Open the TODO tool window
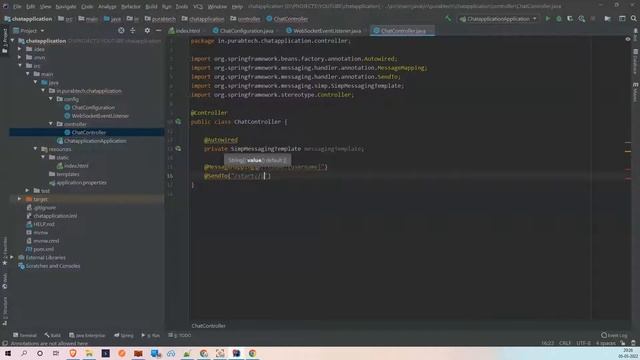 [180, 335]
